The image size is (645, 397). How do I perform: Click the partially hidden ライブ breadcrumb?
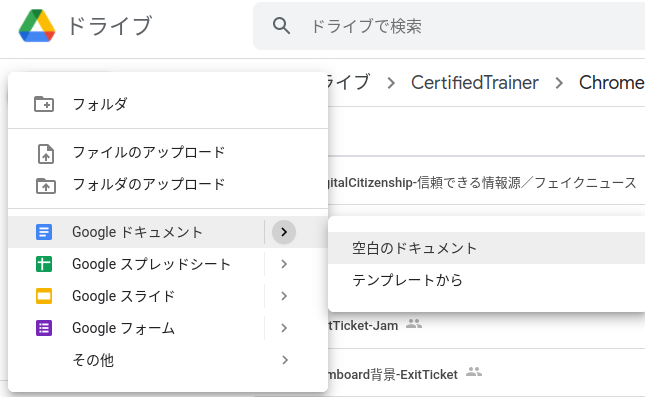coord(349,82)
